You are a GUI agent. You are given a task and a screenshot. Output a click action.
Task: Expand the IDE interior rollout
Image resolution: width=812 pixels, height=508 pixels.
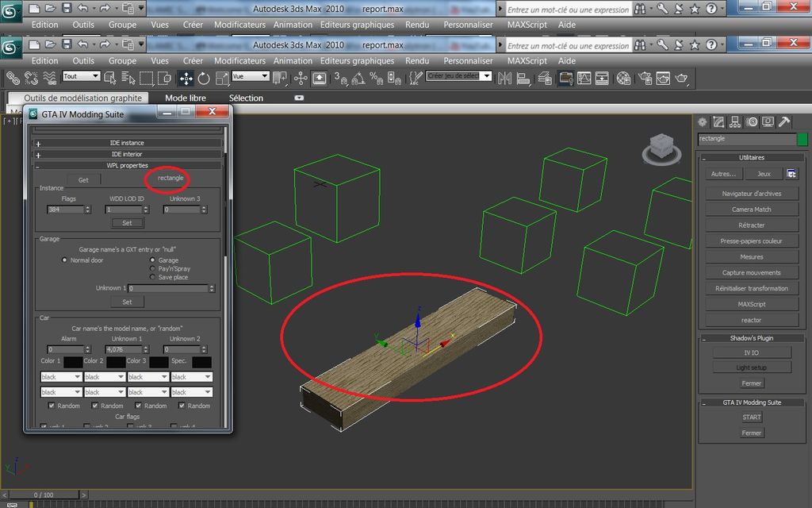click(127, 155)
